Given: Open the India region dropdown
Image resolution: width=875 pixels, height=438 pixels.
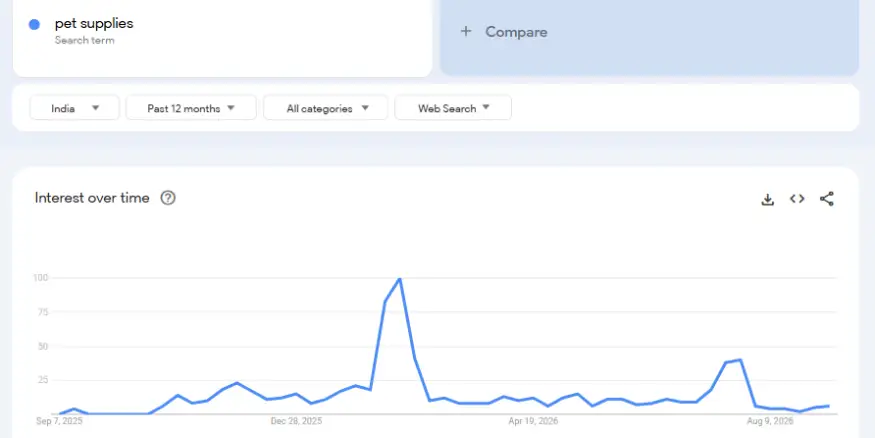Looking at the screenshot, I should [74, 108].
